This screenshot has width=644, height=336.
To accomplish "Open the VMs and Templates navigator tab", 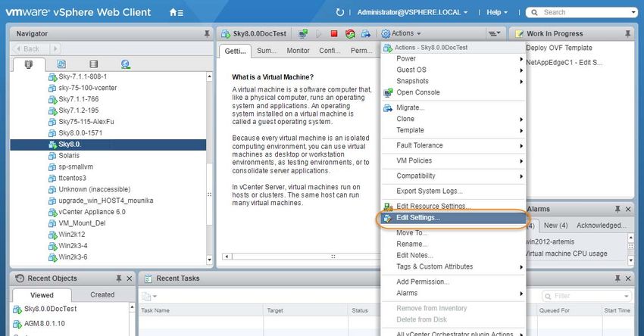I will click(x=61, y=64).
